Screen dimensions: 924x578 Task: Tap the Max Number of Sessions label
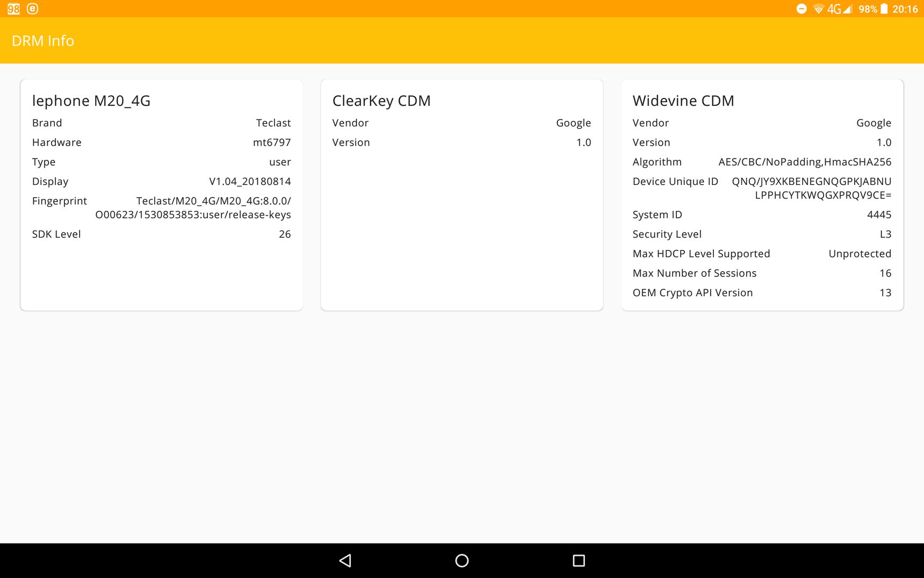[x=695, y=273]
